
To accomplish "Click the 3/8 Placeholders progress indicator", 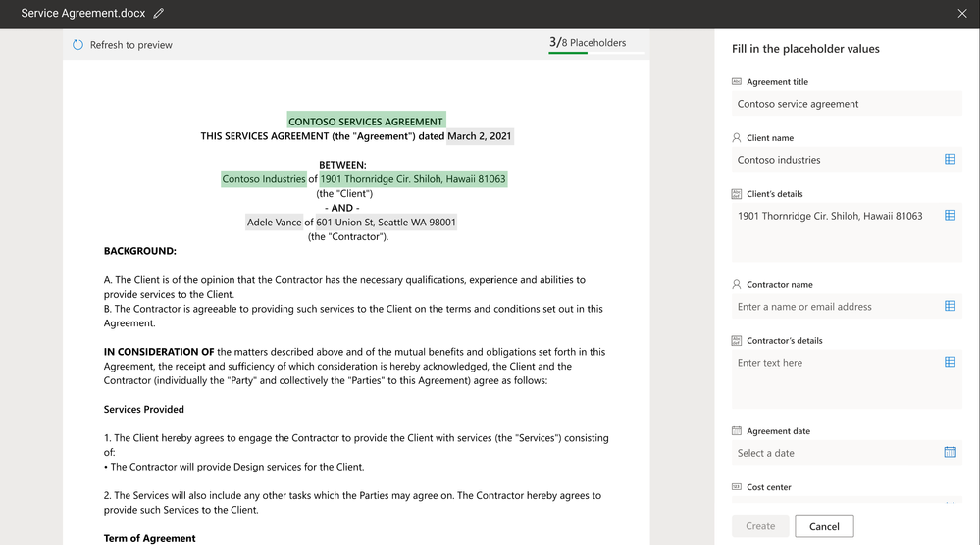I will coord(588,43).
